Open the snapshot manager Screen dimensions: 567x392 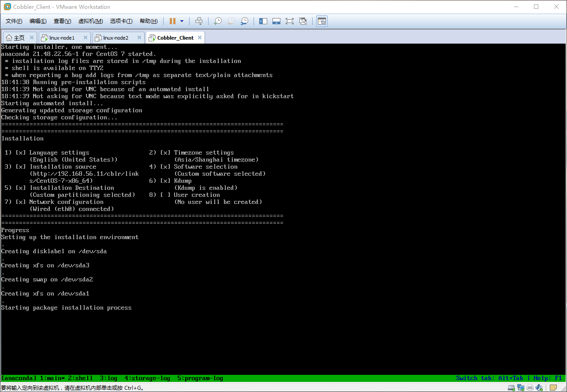[244, 21]
